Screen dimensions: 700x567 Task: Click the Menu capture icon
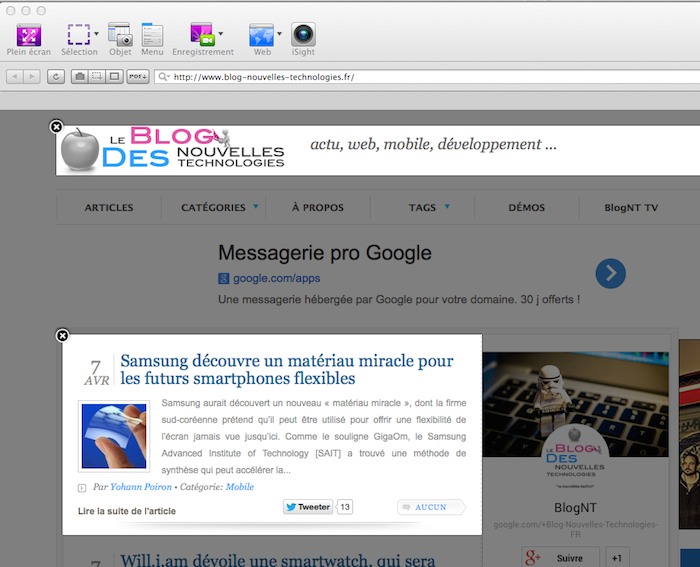152,34
